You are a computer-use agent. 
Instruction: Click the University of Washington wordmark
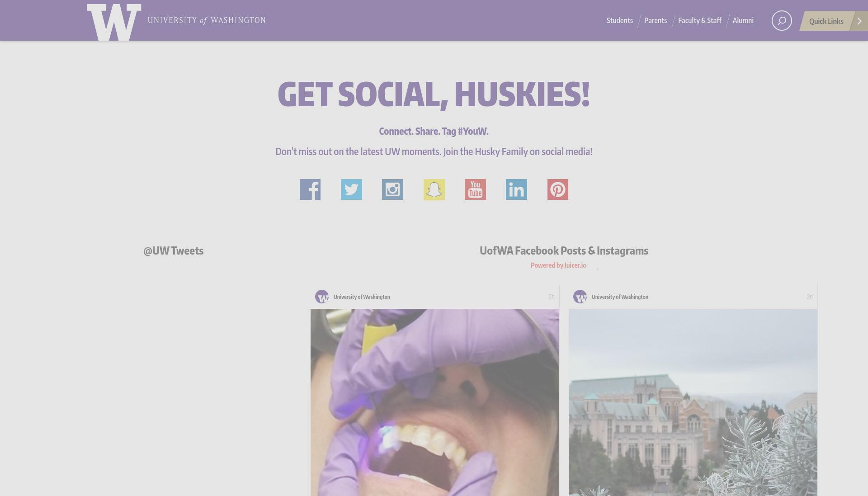tap(207, 20)
